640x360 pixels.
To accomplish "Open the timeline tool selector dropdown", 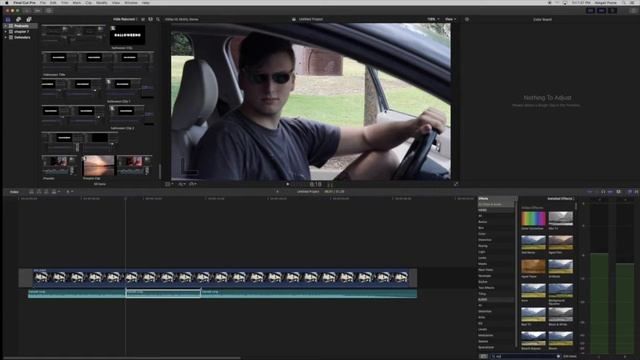I will [x=70, y=191].
